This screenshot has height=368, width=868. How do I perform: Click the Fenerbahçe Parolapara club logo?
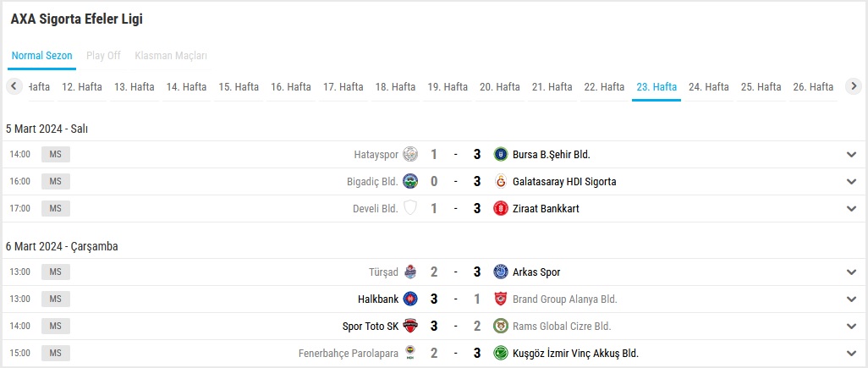pos(410,353)
